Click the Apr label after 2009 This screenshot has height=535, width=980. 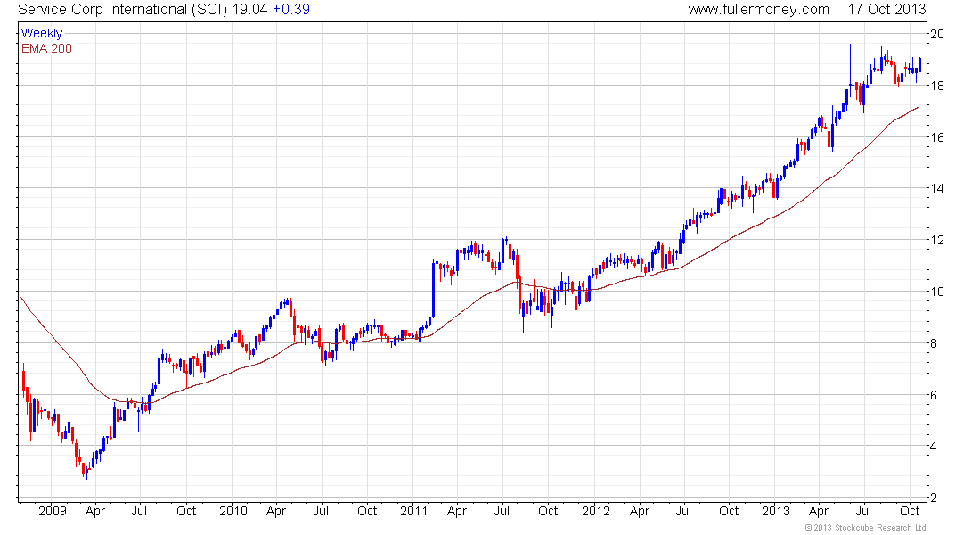click(x=95, y=511)
